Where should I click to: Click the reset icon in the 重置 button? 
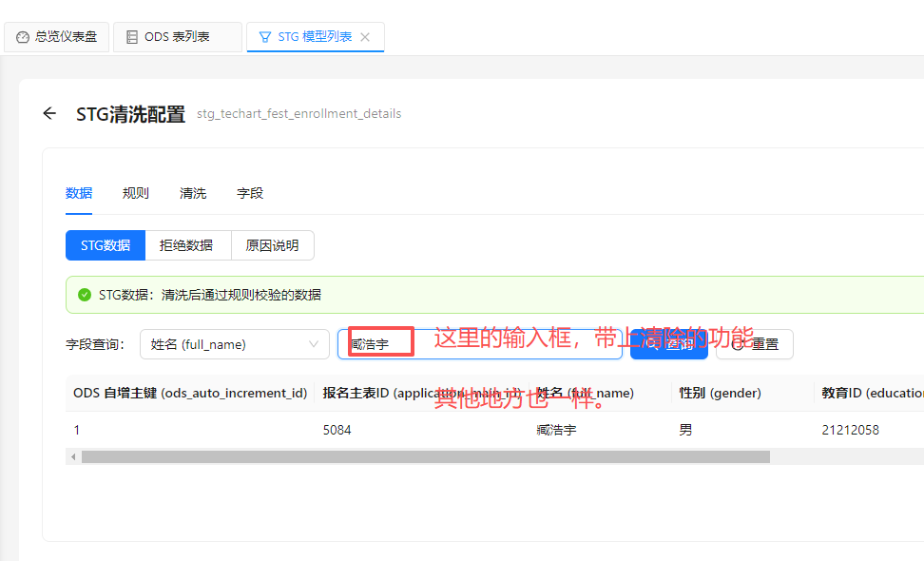[x=738, y=344]
